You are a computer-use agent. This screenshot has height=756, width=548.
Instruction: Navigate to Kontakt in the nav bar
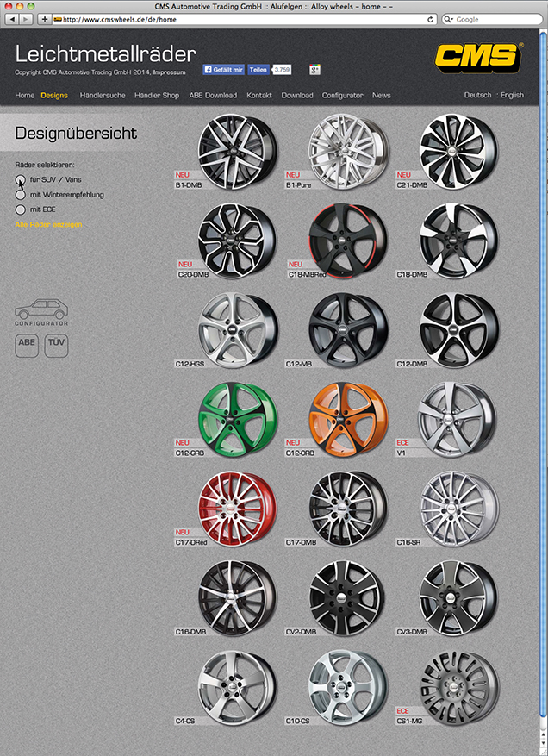click(x=259, y=96)
